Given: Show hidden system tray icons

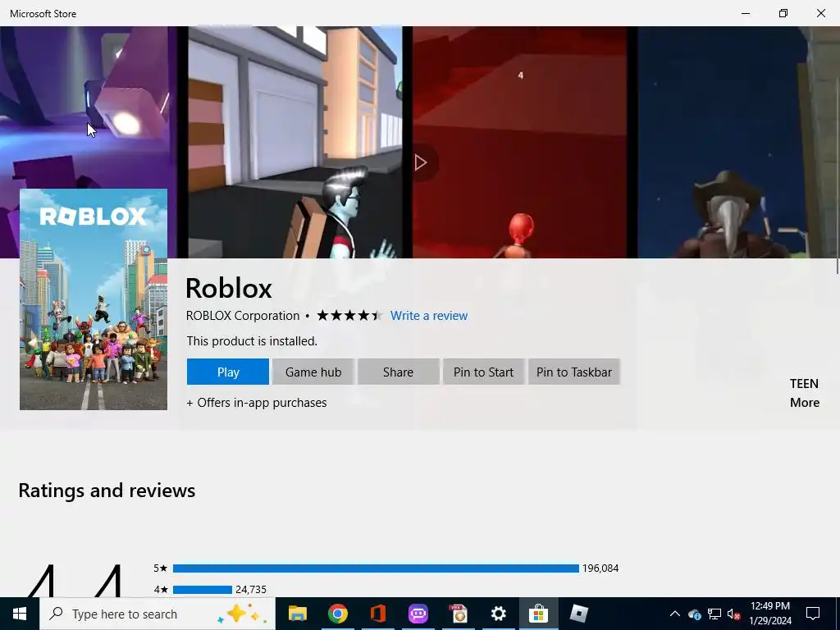Looking at the screenshot, I should coord(675,614).
